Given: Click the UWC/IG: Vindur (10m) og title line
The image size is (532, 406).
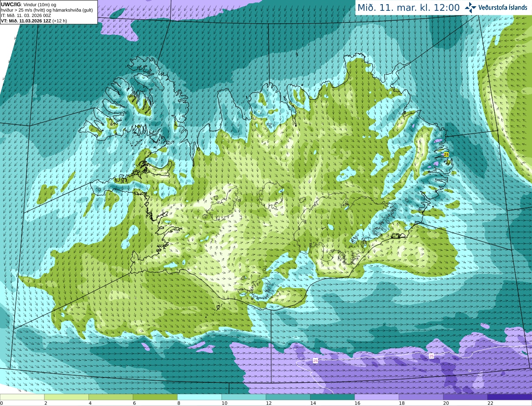Looking at the screenshot, I should (28, 4).
